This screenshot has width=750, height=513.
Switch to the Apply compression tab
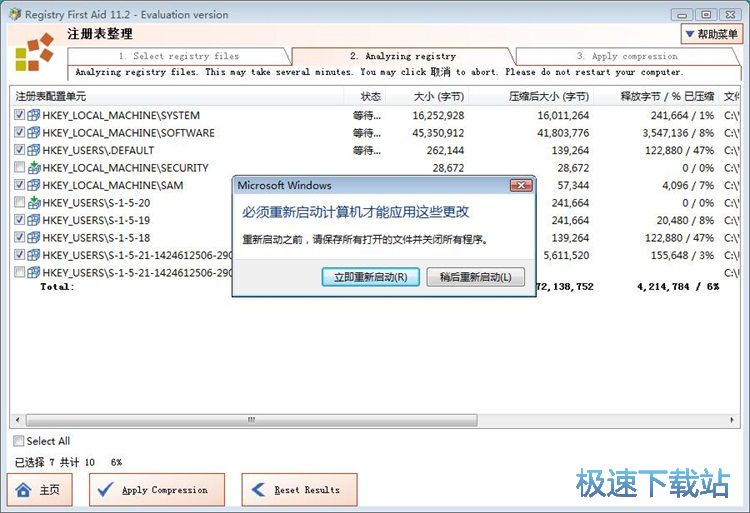(x=627, y=56)
